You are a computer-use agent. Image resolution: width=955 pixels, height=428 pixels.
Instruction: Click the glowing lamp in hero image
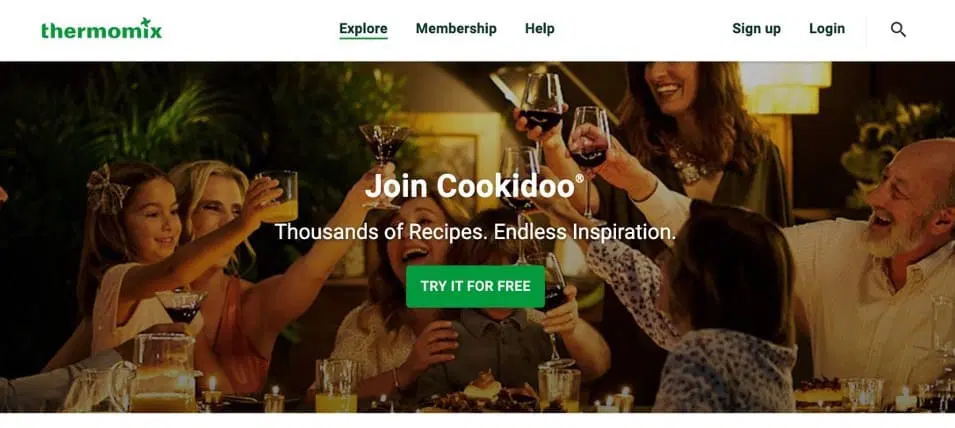[786, 86]
